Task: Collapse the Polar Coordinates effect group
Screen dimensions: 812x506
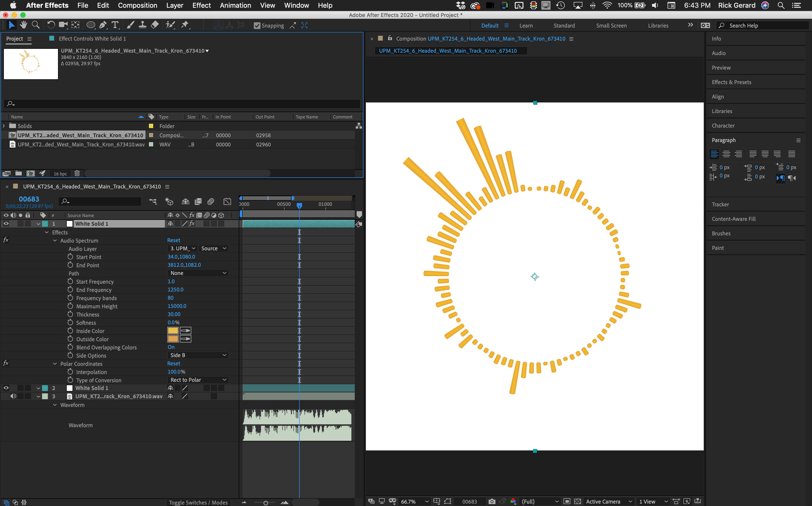Action: 55,364
